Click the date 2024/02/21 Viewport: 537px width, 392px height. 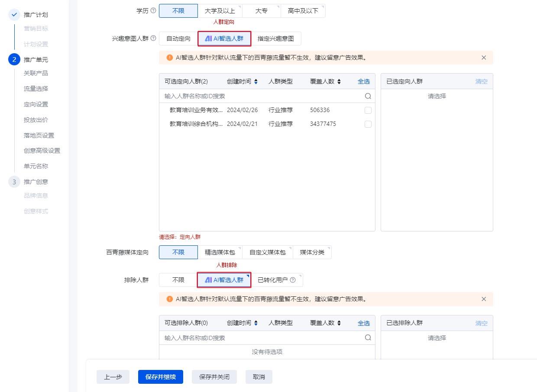click(x=242, y=124)
